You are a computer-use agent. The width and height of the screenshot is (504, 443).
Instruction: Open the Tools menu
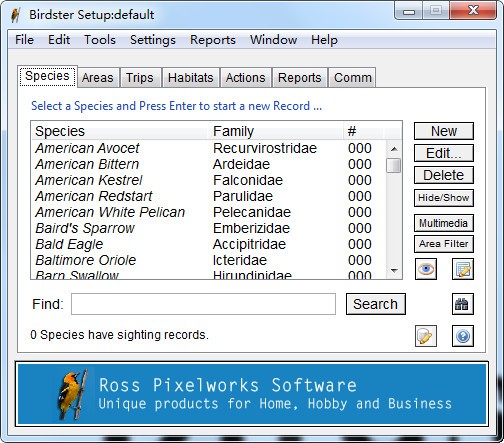(100, 40)
